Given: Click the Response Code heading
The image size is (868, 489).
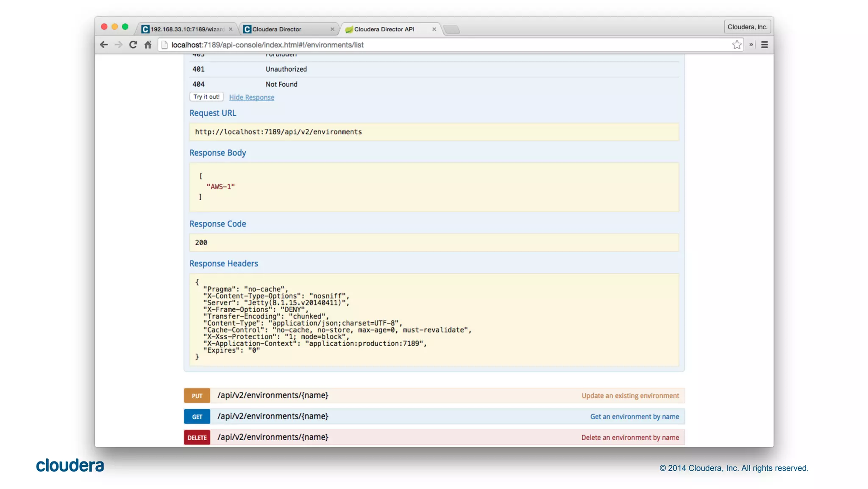Looking at the screenshot, I should (218, 224).
